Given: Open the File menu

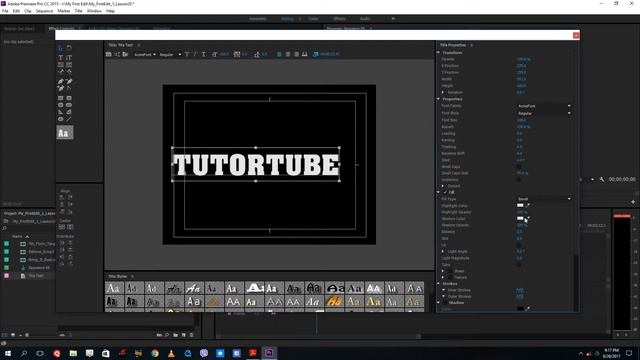Looking at the screenshot, I should click(x=5, y=11).
